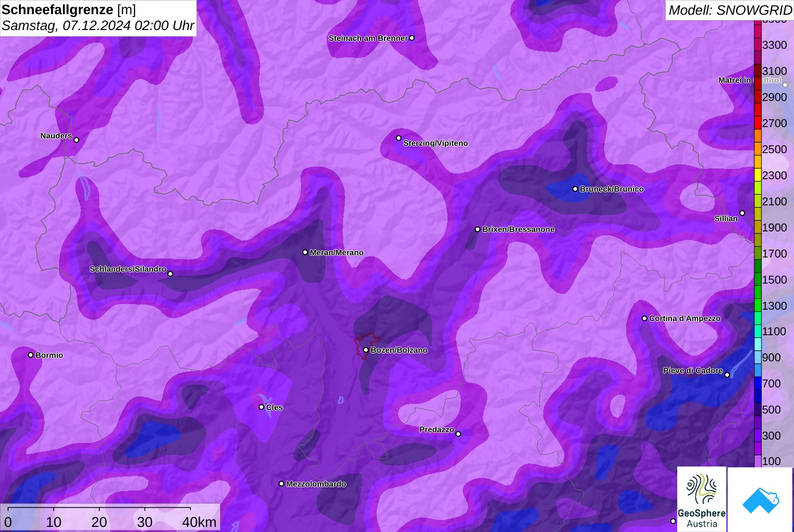Screen dimensions: 794x532
Task: Click the Sterzing/Vipiteno location dot
Action: coord(399,138)
